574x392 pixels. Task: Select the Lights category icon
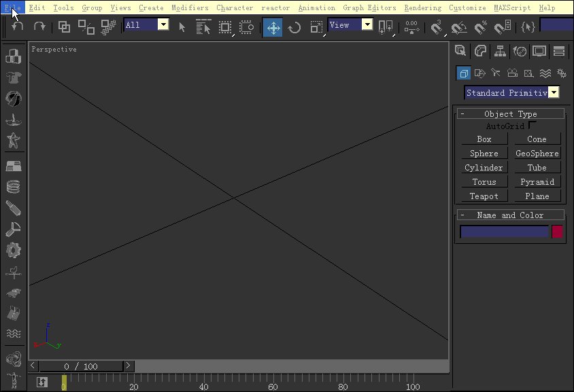496,73
